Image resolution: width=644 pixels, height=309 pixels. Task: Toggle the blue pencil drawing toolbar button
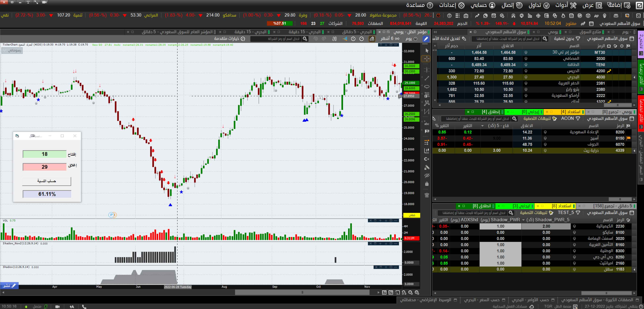pos(426,39)
